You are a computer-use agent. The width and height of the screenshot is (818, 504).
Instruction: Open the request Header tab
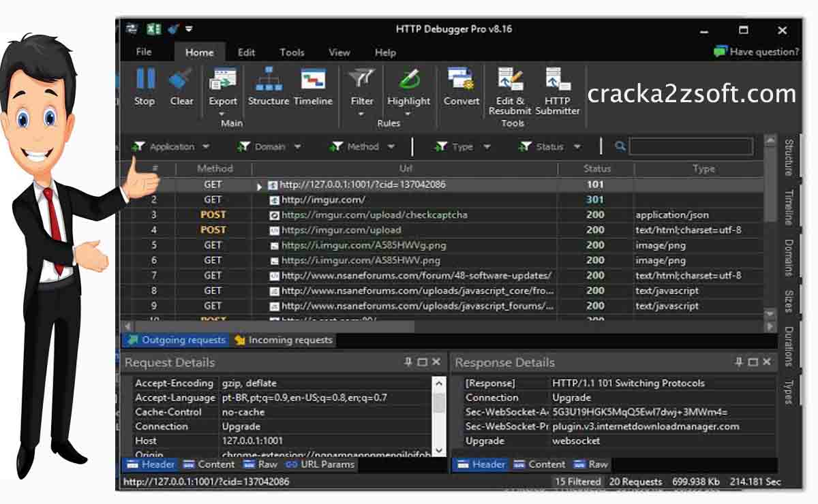point(150,464)
